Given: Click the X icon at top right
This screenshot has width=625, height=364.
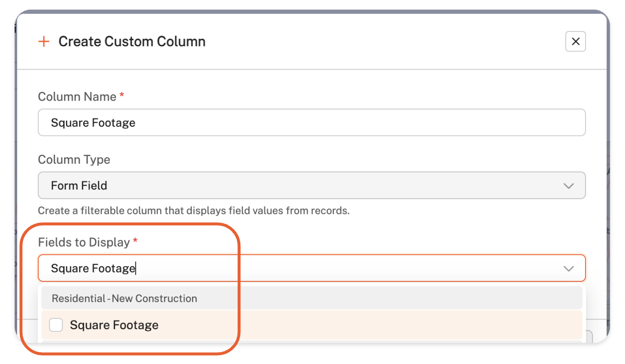Looking at the screenshot, I should click(575, 42).
